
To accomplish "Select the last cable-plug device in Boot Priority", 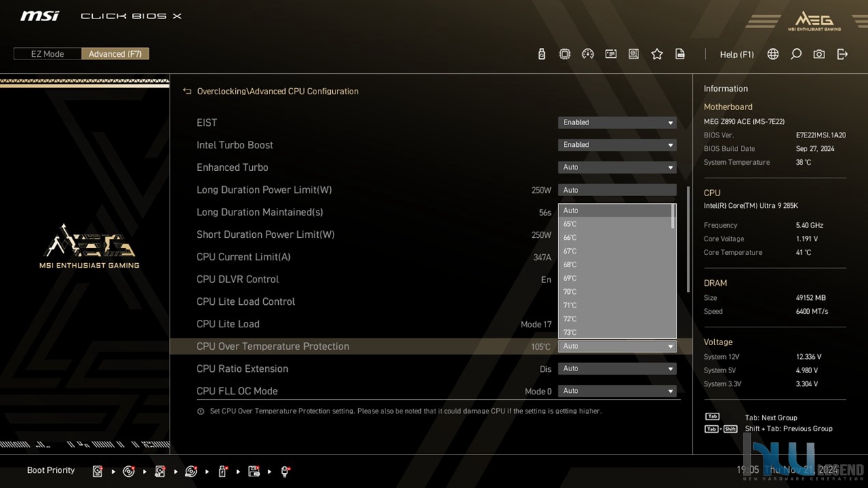I will tap(285, 471).
